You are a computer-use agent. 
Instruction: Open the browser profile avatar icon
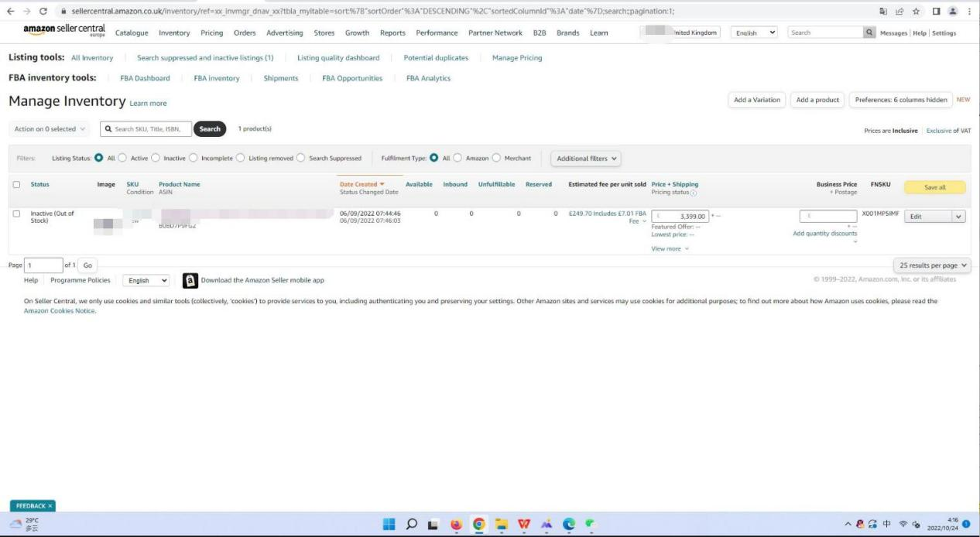tap(952, 11)
